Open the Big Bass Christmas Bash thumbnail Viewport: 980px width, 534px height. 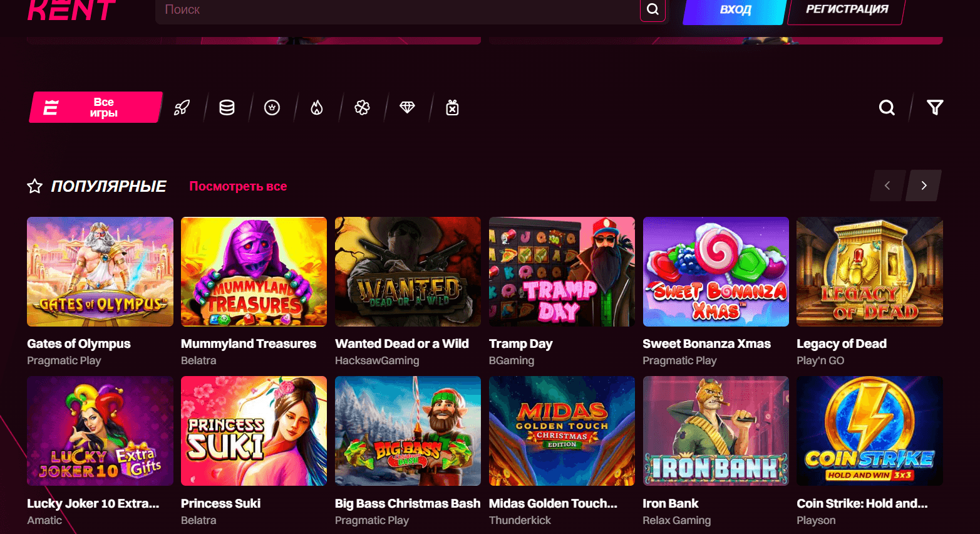tap(408, 431)
